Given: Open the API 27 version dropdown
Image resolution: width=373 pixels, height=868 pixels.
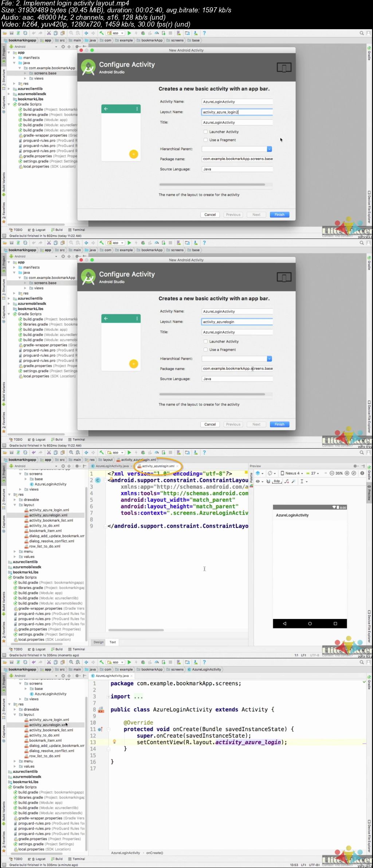Looking at the screenshot, I should [x=313, y=473].
